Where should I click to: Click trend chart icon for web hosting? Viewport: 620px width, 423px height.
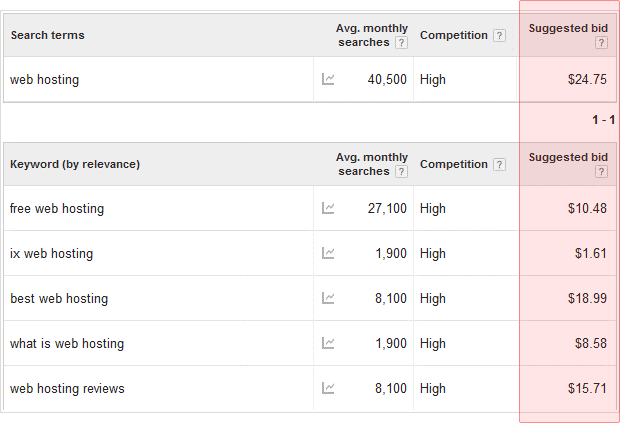[328, 79]
